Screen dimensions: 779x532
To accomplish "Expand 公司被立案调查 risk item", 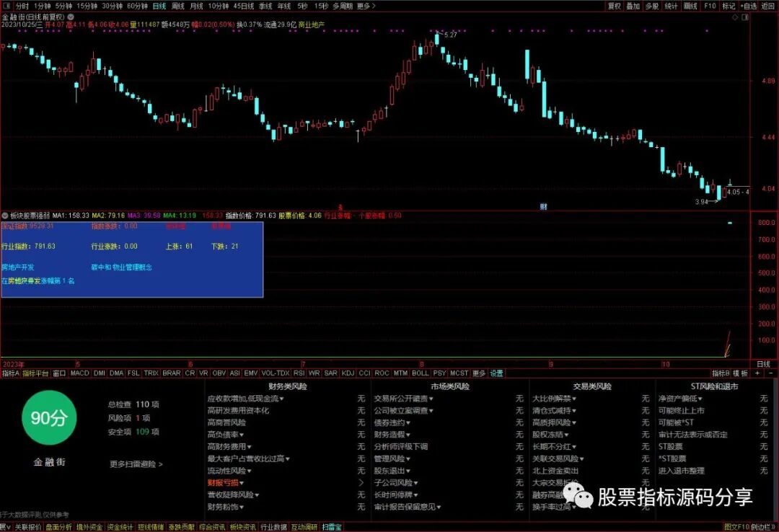I will tap(403, 411).
